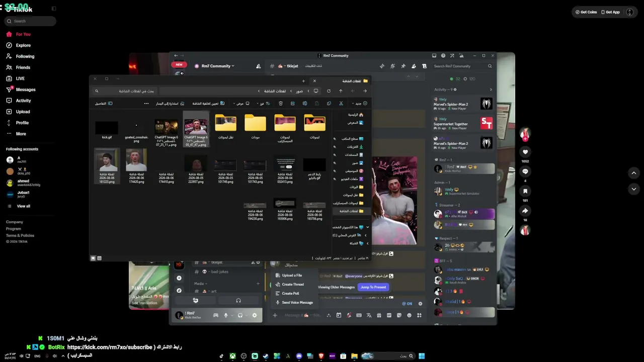Open Brave browser from the taskbar
The height and width of the screenshot is (362, 644).
click(x=321, y=356)
